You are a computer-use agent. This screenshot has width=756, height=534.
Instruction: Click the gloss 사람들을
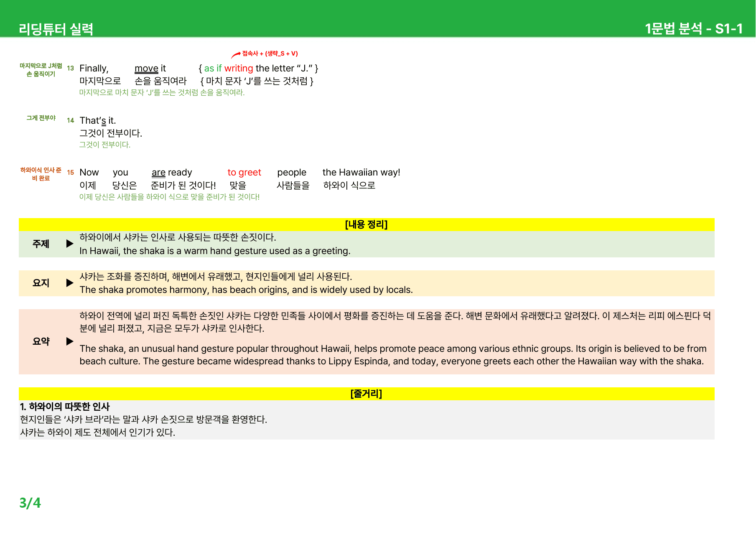coord(293,185)
